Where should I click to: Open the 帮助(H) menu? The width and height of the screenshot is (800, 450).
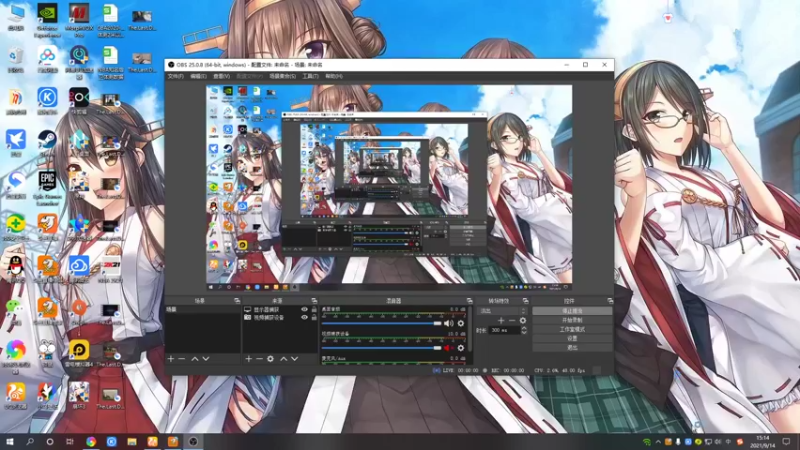point(334,76)
